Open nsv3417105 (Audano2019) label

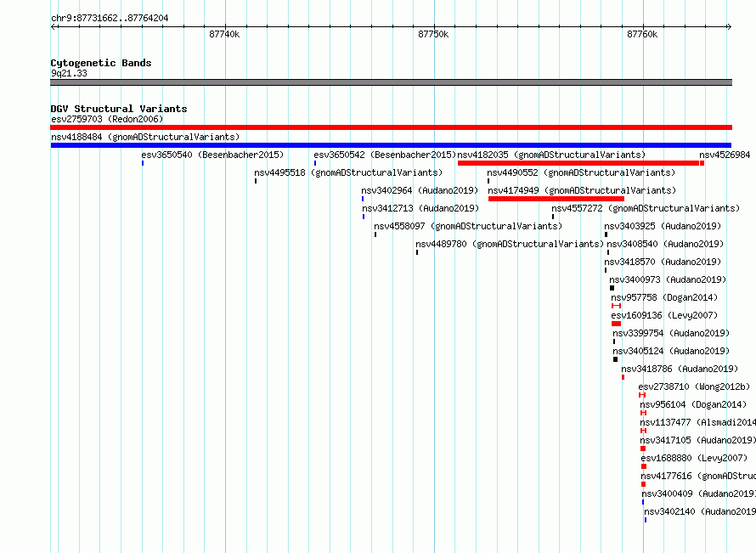pos(697,440)
